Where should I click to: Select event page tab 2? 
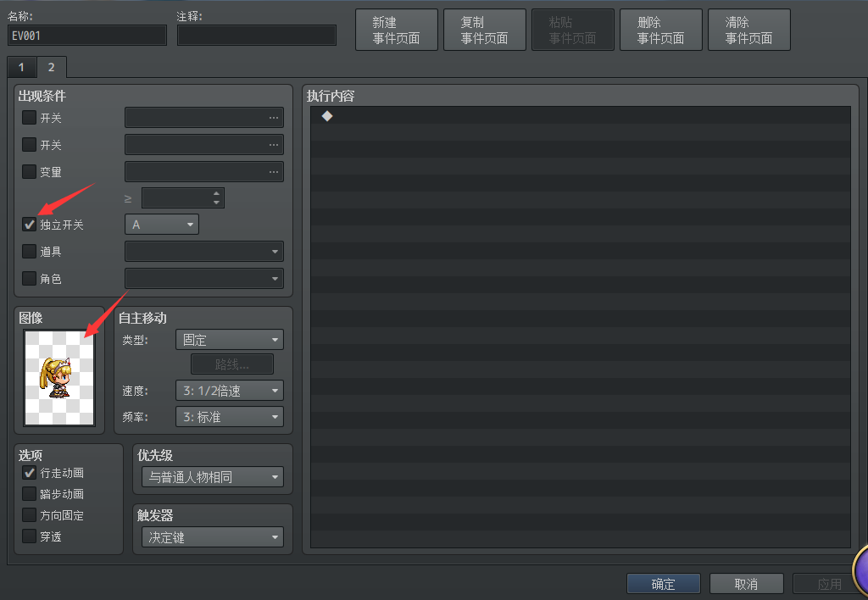click(x=52, y=67)
